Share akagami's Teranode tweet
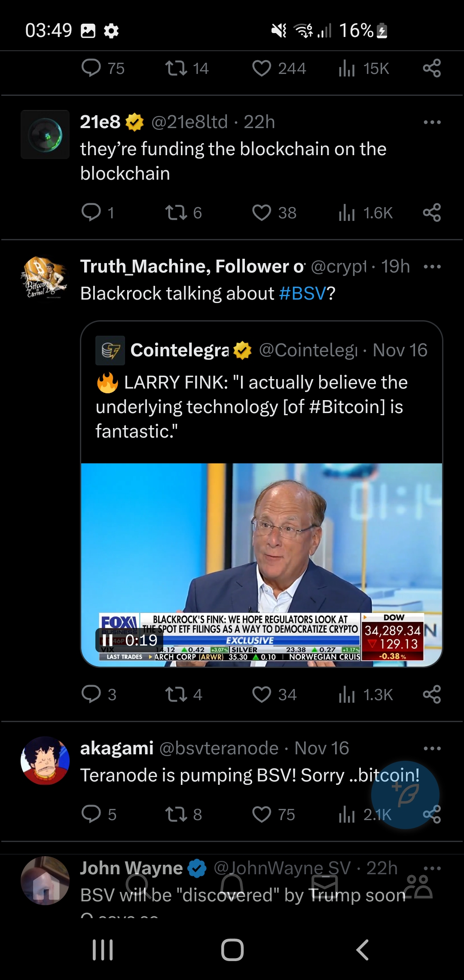This screenshot has height=980, width=464. click(x=432, y=814)
